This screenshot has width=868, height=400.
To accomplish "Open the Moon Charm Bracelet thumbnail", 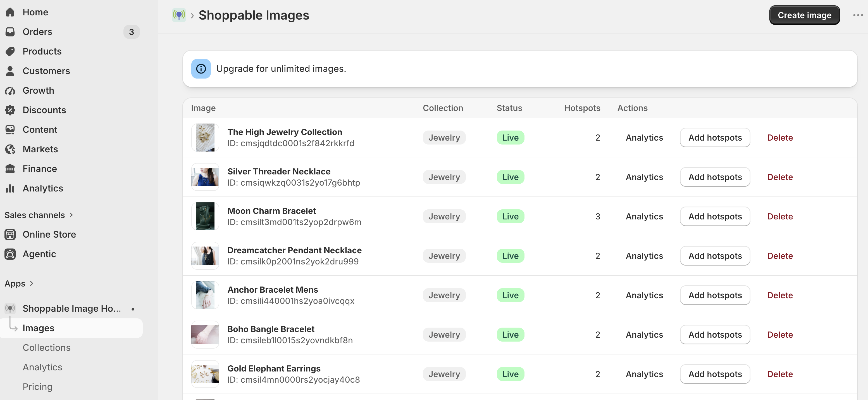I will click(x=205, y=217).
